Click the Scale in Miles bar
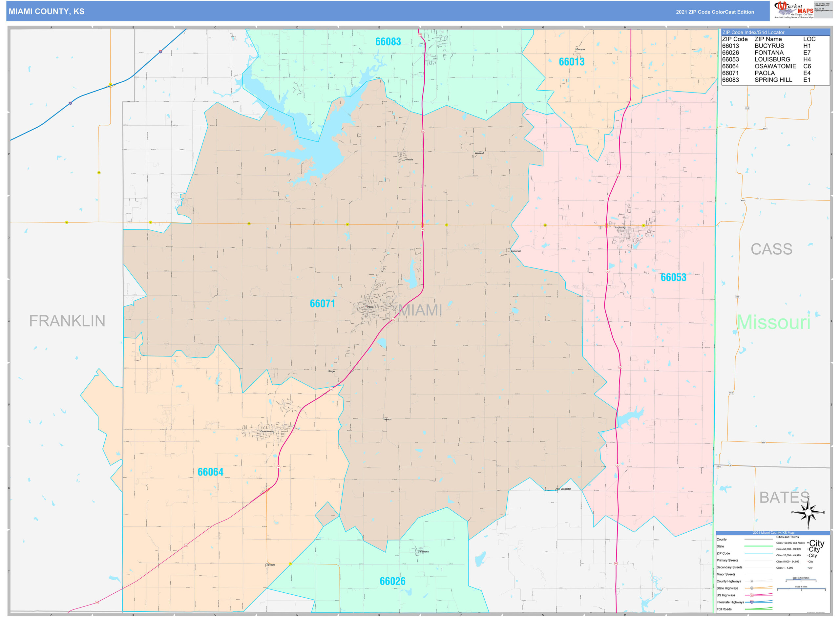840x617 pixels. [x=801, y=589]
